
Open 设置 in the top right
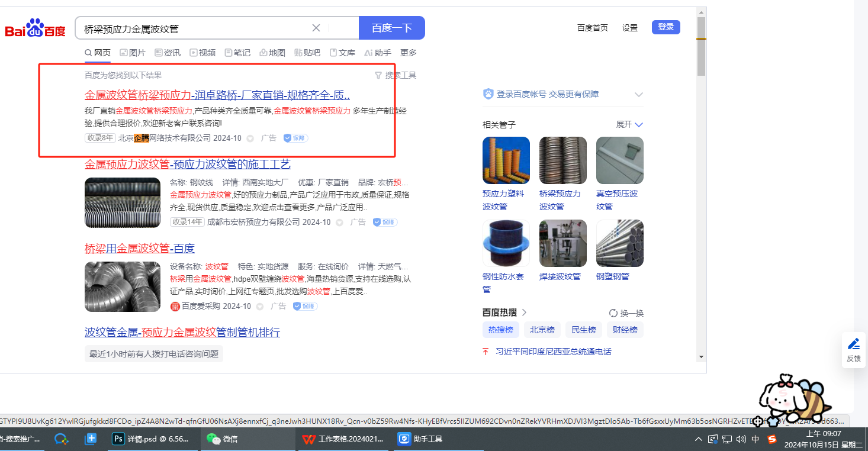(x=630, y=28)
